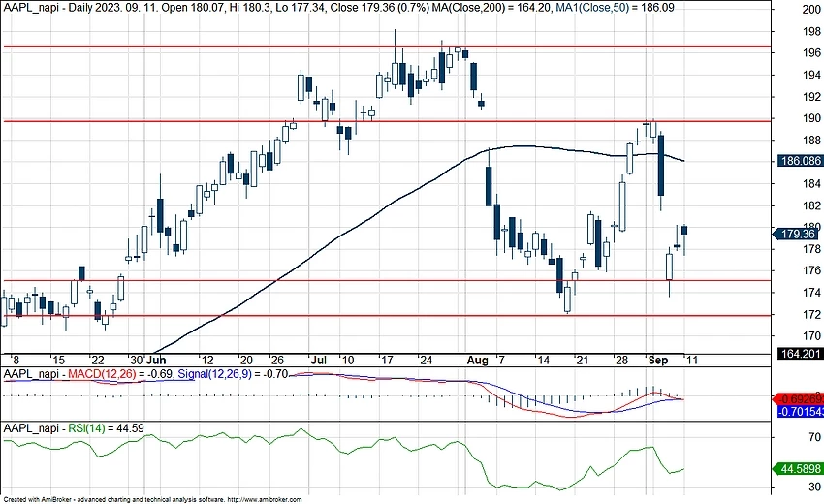The image size is (824, 504).
Task: Select the MA1(Close,50) = 186.09 label
Action: tap(615, 8)
